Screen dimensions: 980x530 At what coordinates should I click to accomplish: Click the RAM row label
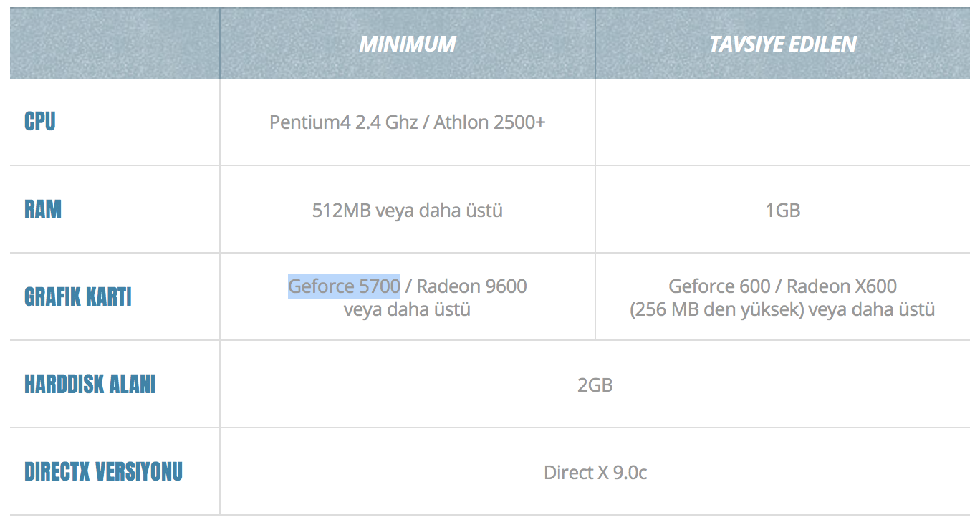click(x=43, y=210)
